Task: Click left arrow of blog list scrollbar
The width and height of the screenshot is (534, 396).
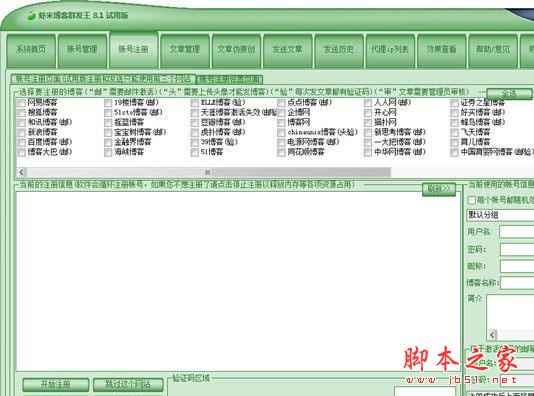Action: (22, 172)
